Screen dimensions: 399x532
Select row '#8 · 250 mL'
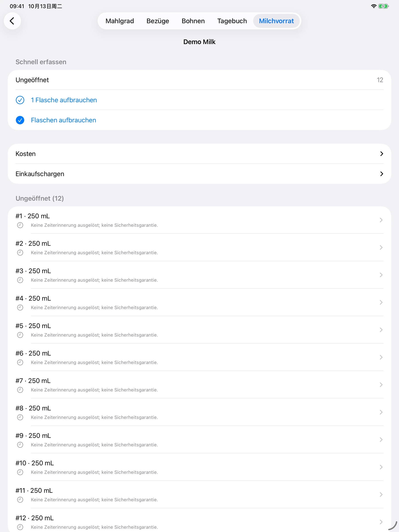tap(199, 412)
